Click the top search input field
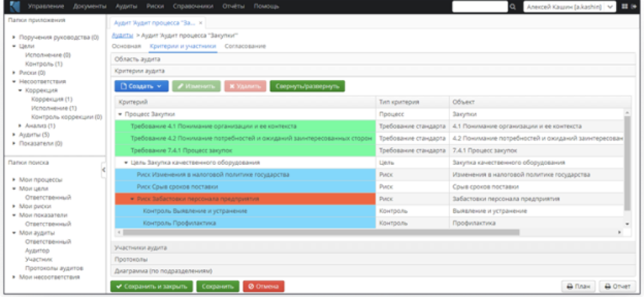The height and width of the screenshot is (297, 644). click(480, 6)
